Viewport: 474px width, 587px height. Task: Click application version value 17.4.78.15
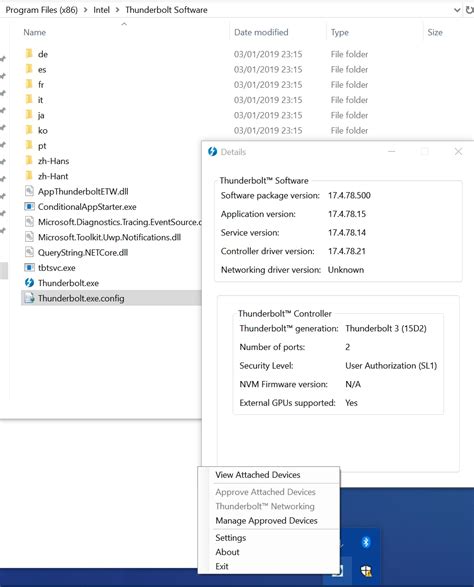tap(347, 214)
